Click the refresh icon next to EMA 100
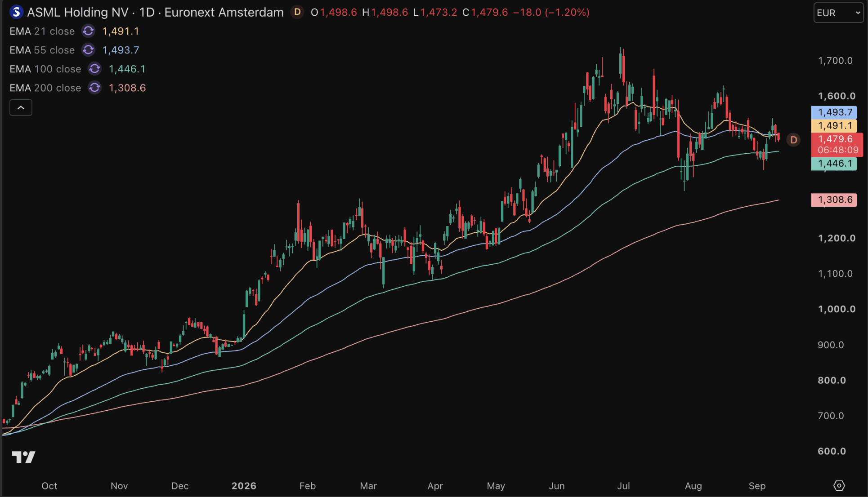Screen dimensions: 868x497 94,69
